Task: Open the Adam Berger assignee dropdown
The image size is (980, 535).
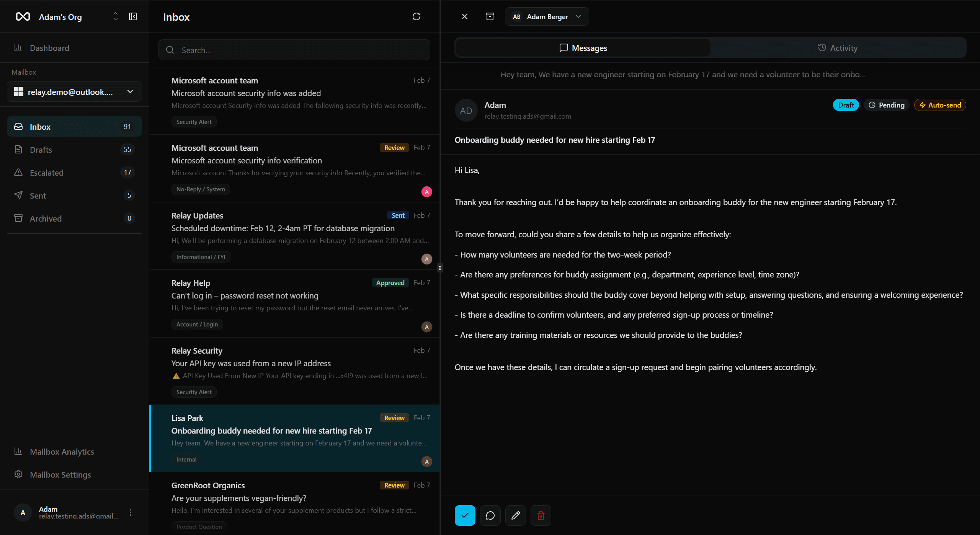Action: (547, 16)
